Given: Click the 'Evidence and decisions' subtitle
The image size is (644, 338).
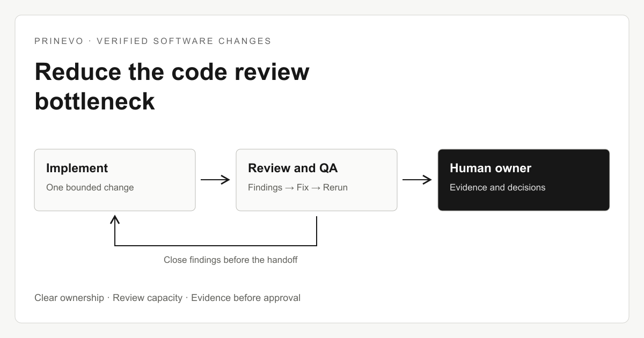Looking at the screenshot, I should (x=497, y=187).
